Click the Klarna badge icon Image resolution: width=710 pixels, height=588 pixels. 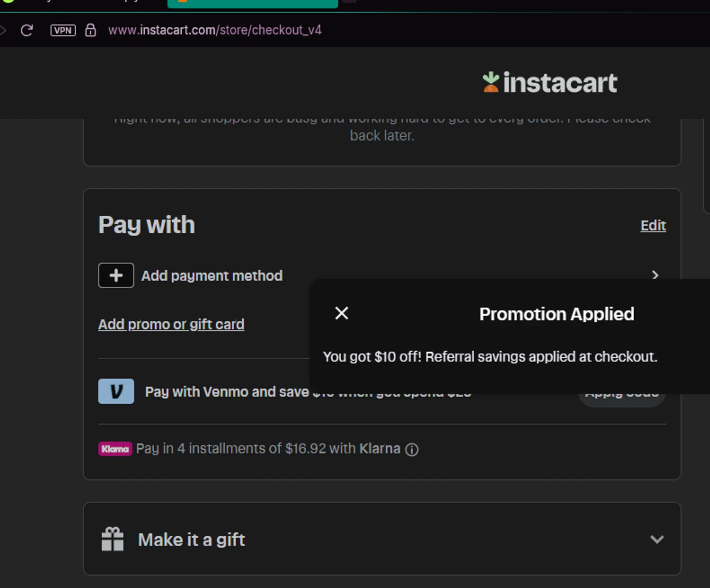pyautogui.click(x=115, y=448)
